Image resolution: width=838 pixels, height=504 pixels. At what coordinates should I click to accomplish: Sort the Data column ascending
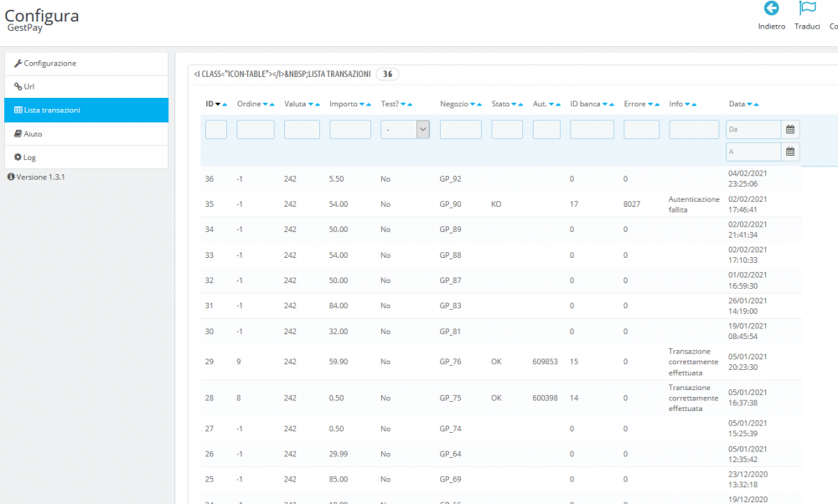(x=756, y=104)
